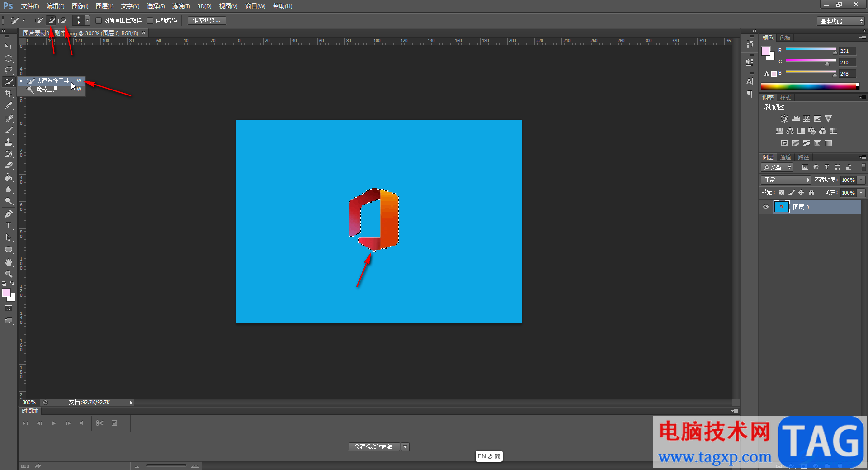Choose 魔棒工具 from the flyout menu

(x=47, y=90)
